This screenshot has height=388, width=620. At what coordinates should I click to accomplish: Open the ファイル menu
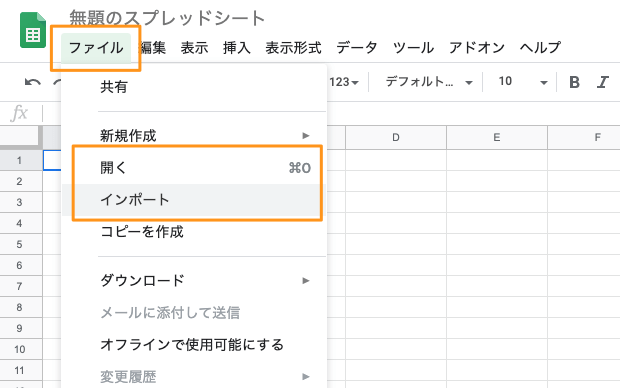[96, 48]
